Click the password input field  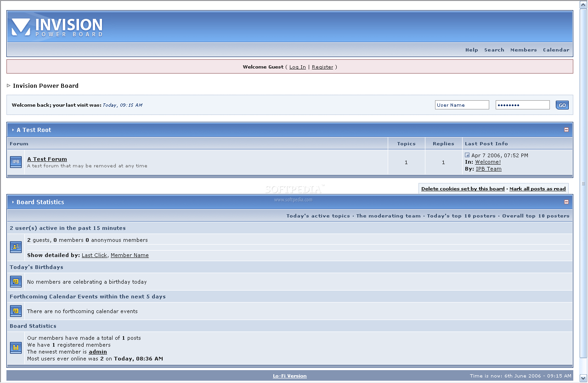click(x=523, y=105)
